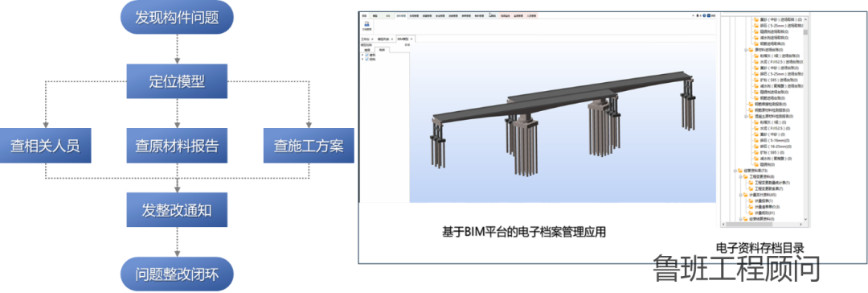Viewport: 868px width, 293px height.
Task: Select 水泥(P.II52.5)进场台账 tree row
Action: (778, 62)
